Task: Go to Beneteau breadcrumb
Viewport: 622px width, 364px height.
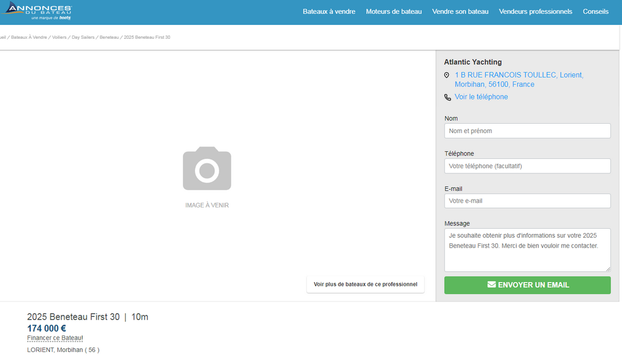Action: click(x=109, y=37)
